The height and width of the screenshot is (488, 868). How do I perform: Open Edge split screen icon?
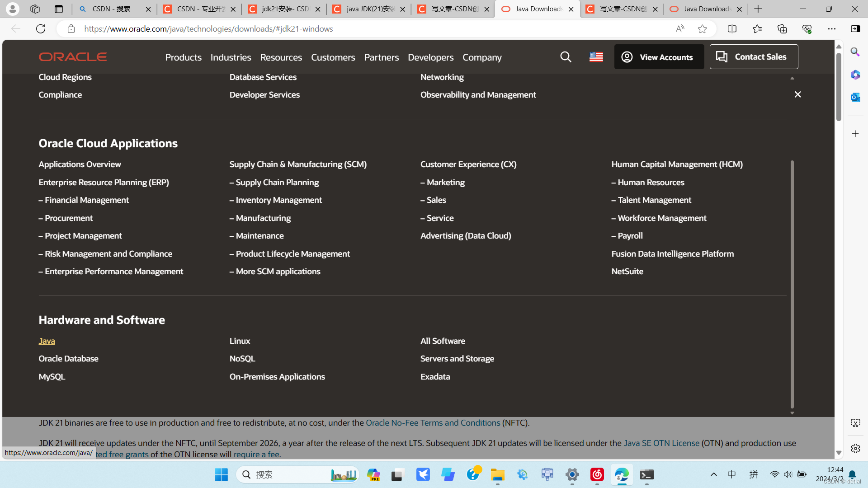click(732, 28)
